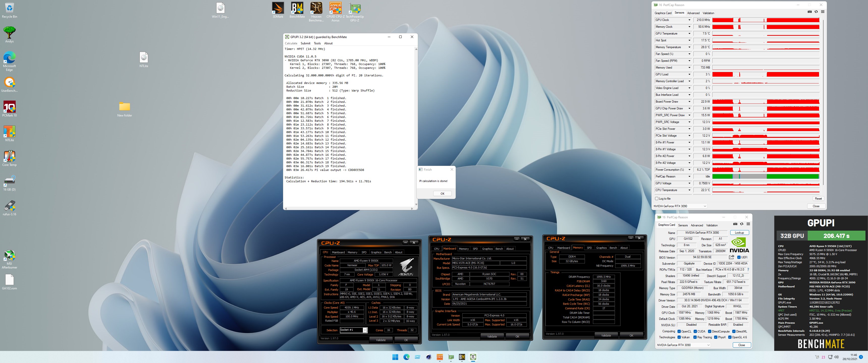Open GPU selector dropdown in sensors window
This screenshot has width=868, height=363.
coord(680,206)
